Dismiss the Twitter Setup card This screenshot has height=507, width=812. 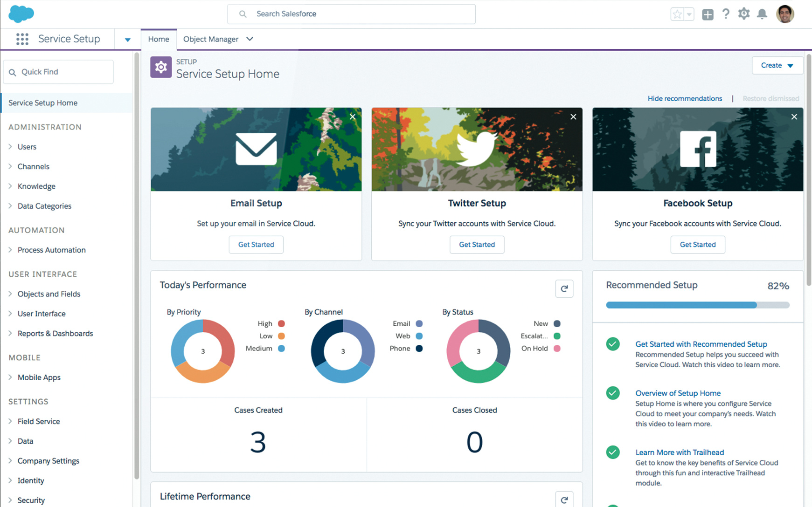[x=573, y=117]
